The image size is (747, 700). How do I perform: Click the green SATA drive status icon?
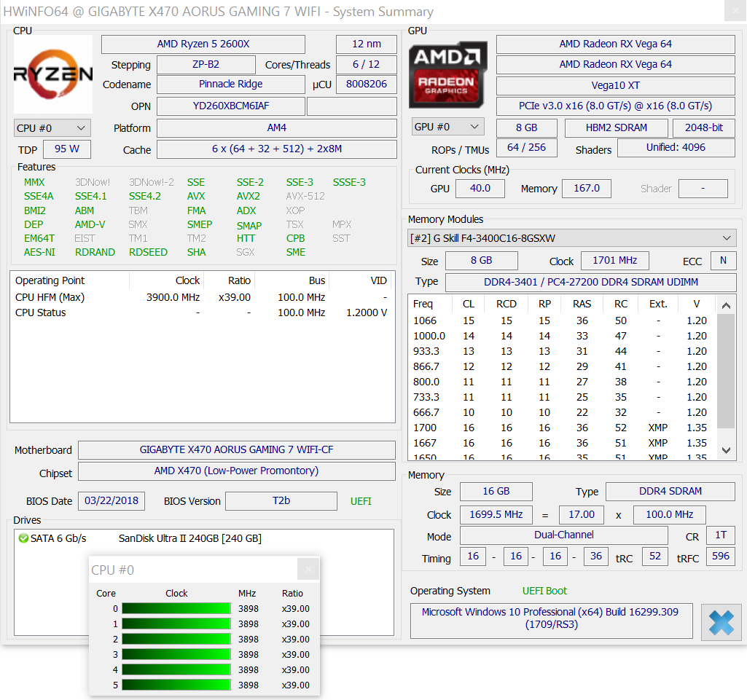tap(23, 538)
